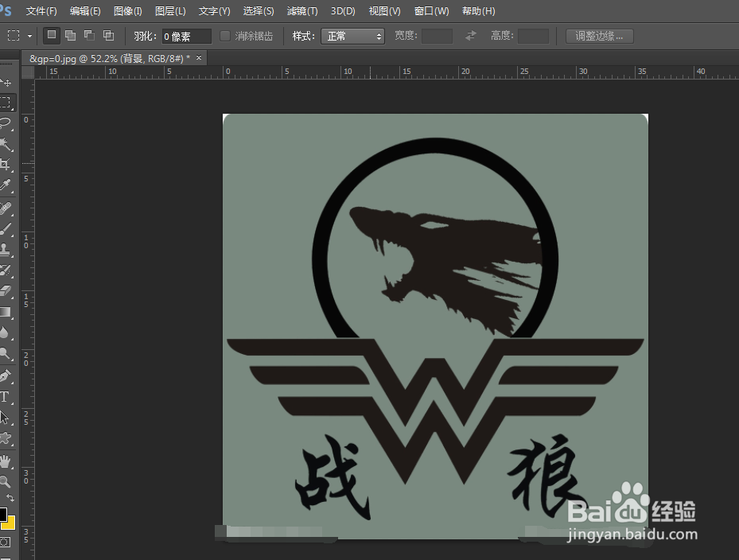Open the 窗口(W) menu
739x560 pixels.
pyautogui.click(x=431, y=11)
